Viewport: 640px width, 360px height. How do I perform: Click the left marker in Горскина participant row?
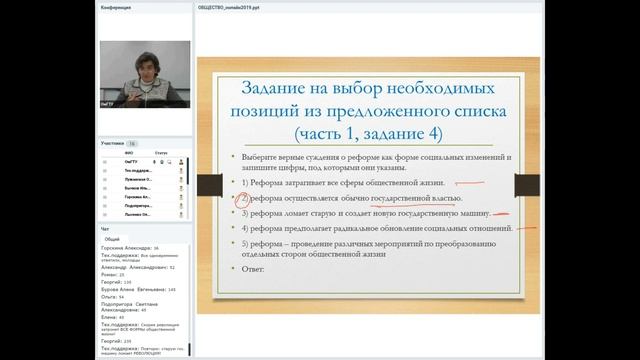105,197
